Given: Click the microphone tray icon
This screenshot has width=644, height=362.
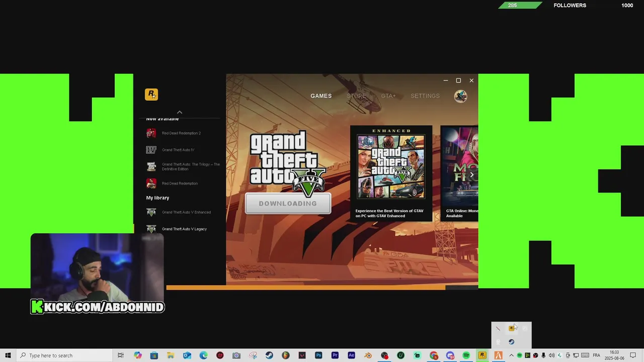Looking at the screenshot, I should (x=543, y=355).
